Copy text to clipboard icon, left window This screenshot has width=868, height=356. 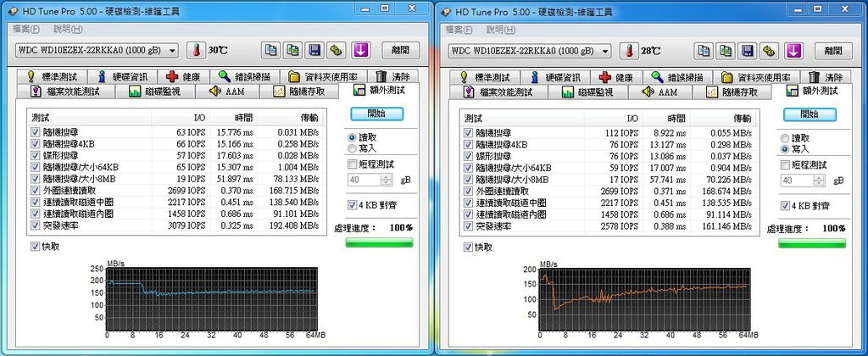(270, 50)
